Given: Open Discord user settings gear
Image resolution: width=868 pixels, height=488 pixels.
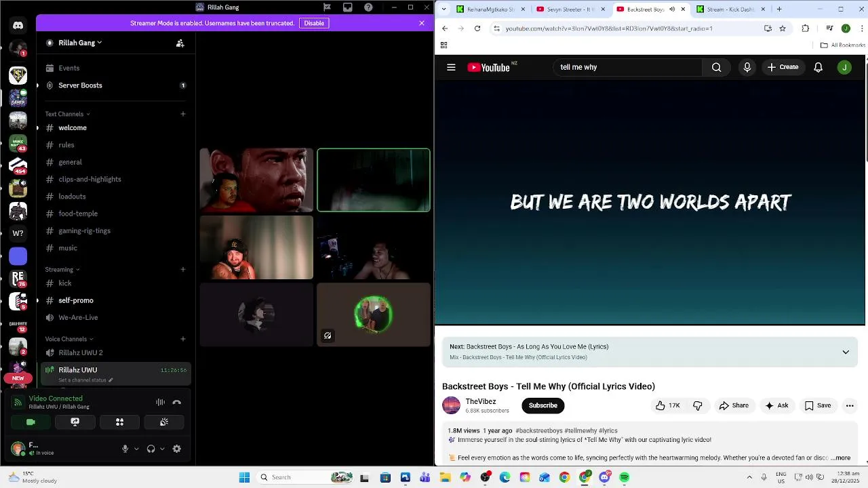Looking at the screenshot, I should [x=177, y=449].
